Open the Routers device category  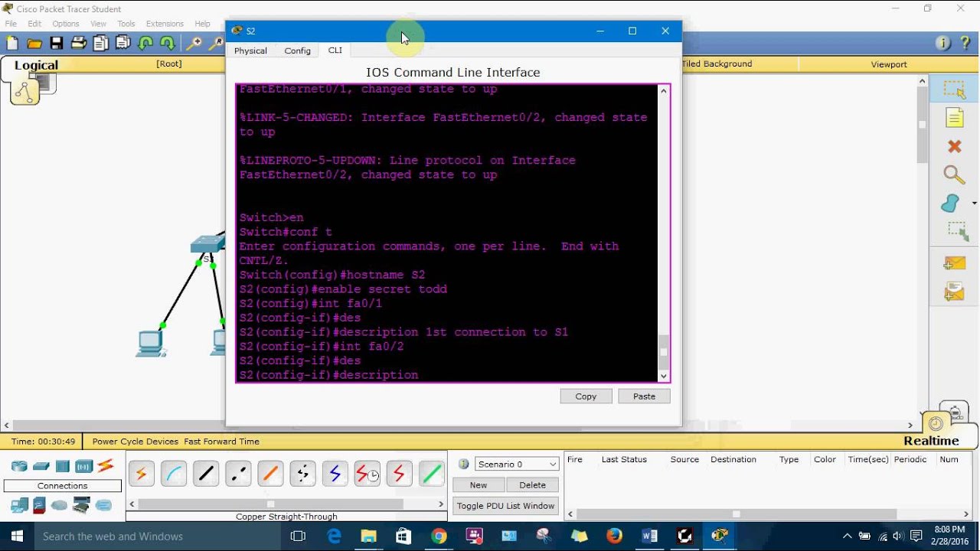(19, 466)
